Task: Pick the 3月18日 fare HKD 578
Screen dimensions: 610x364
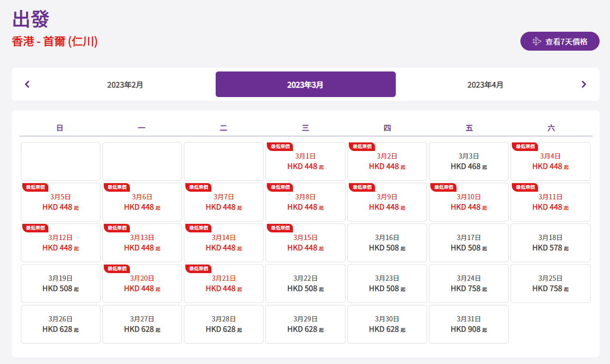Action: tap(550, 243)
